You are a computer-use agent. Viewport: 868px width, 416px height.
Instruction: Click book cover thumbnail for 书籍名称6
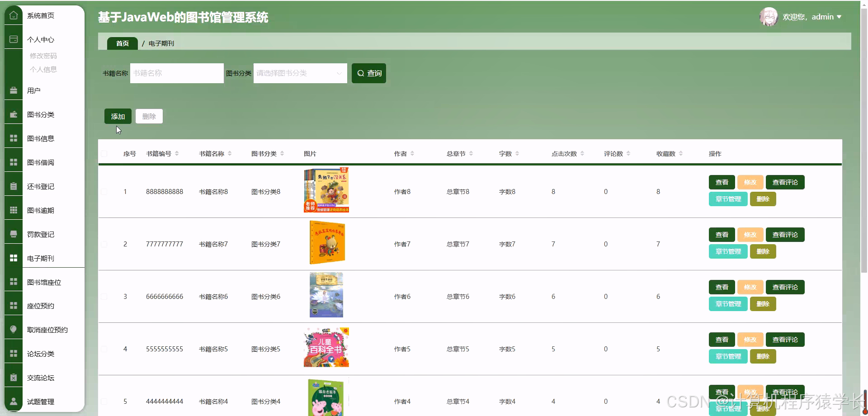point(326,295)
